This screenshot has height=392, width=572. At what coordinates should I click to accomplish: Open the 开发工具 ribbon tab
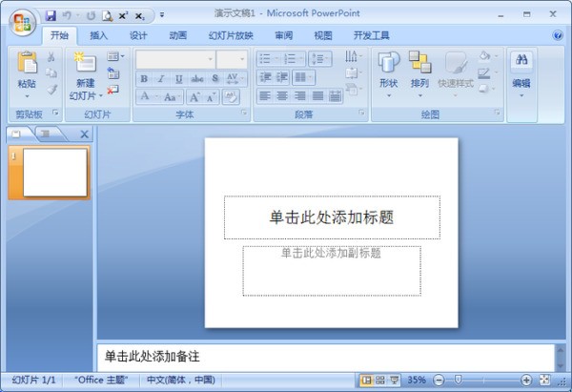click(x=372, y=35)
